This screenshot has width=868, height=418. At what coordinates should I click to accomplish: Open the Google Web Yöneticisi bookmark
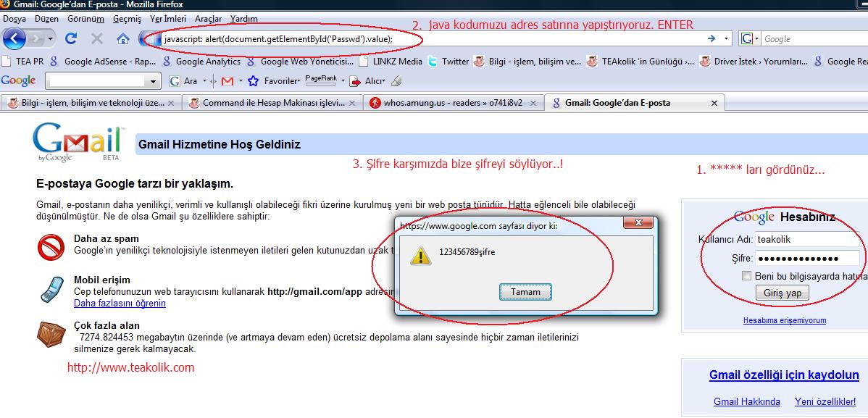click(x=300, y=62)
